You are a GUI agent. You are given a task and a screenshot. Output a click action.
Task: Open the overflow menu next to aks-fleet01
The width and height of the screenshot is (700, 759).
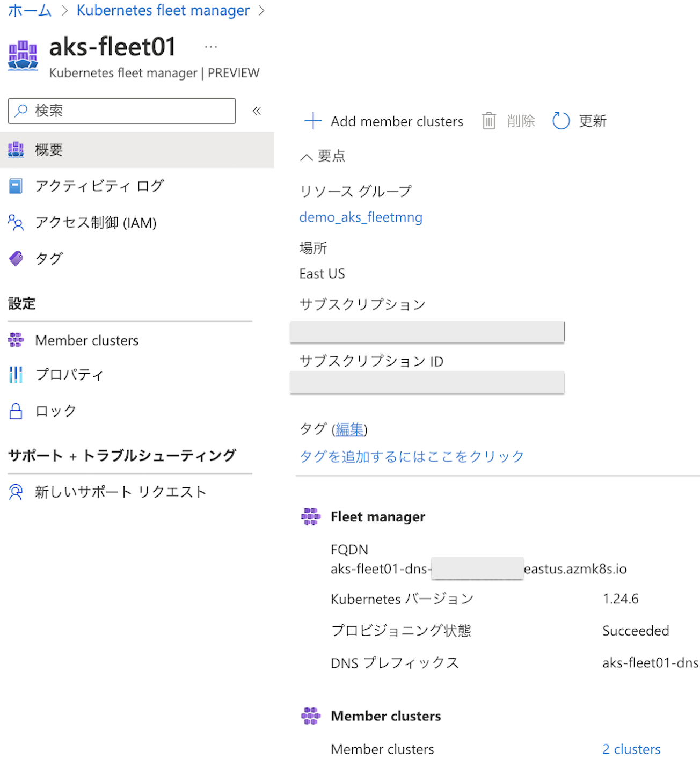pos(210,46)
